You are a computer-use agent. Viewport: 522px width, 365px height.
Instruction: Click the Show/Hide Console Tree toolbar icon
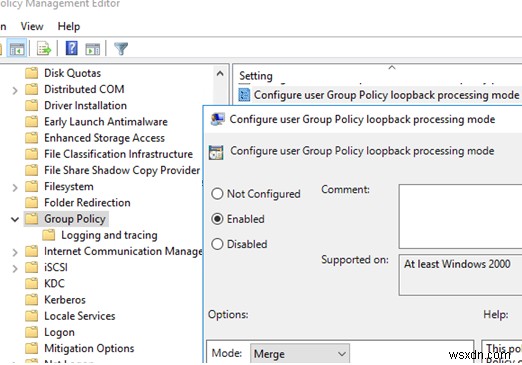pos(17,49)
